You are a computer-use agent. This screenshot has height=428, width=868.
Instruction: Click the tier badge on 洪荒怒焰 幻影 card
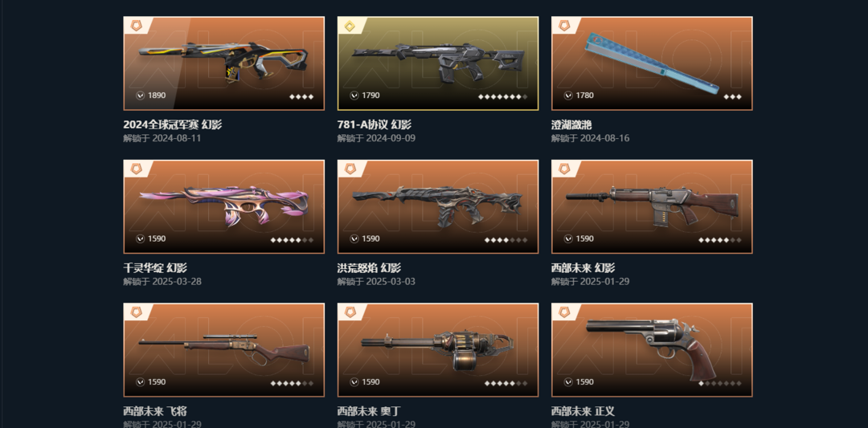(350, 169)
